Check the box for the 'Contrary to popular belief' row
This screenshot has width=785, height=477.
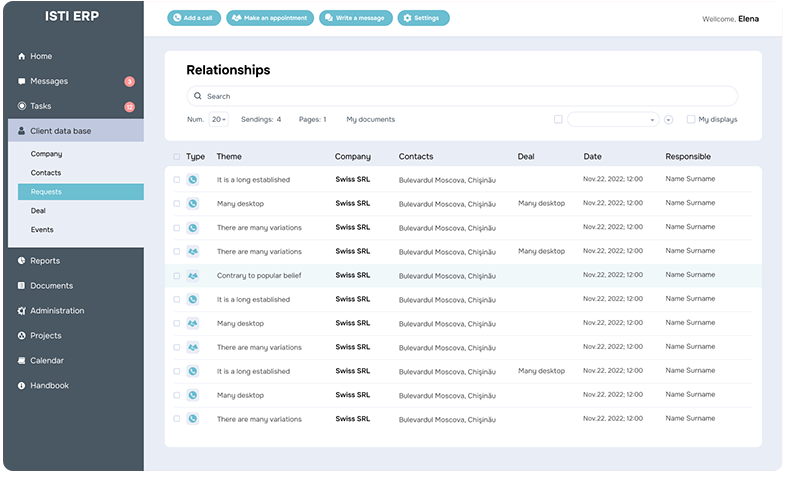point(177,275)
